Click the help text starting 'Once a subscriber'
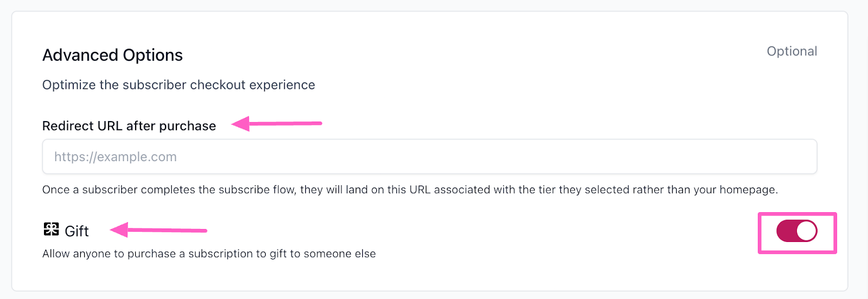 [x=410, y=190]
